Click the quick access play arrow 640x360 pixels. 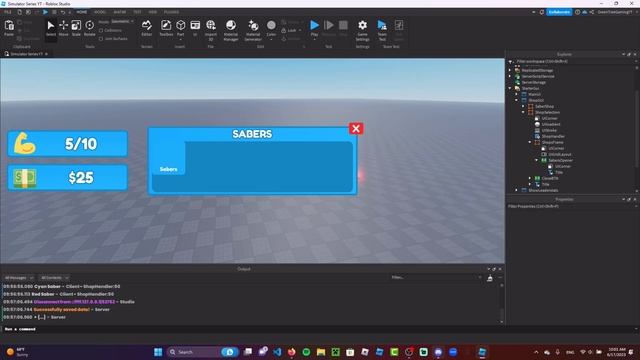(x=45, y=12)
